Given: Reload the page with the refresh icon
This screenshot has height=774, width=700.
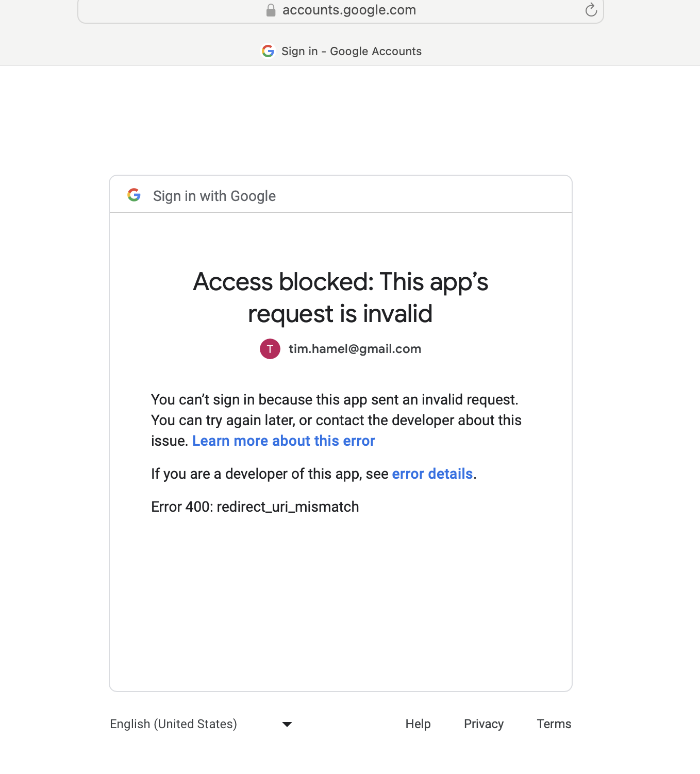Looking at the screenshot, I should tap(591, 10).
